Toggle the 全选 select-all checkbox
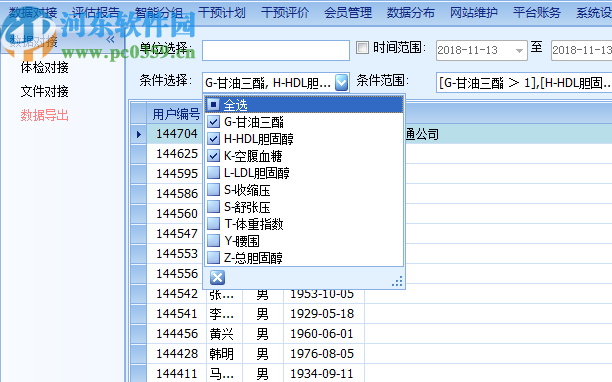The image size is (612, 382). click(213, 105)
